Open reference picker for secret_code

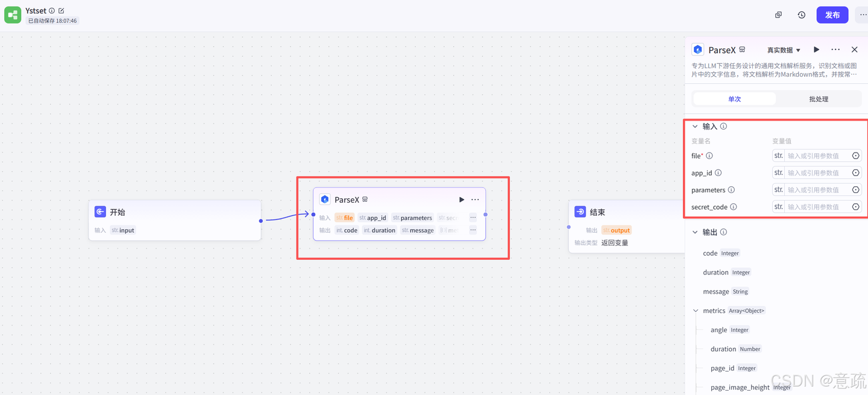[855, 207]
